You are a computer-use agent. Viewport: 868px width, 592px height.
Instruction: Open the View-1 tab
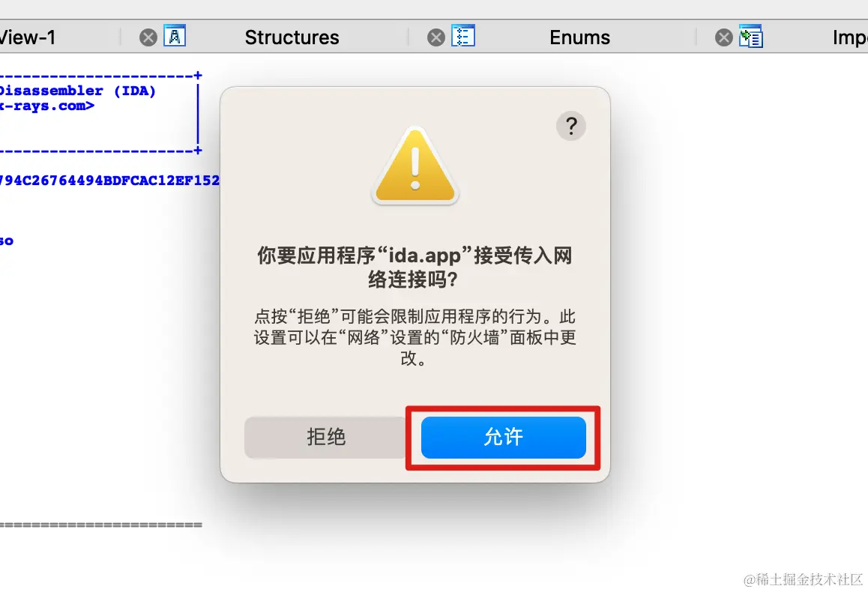coord(28,37)
